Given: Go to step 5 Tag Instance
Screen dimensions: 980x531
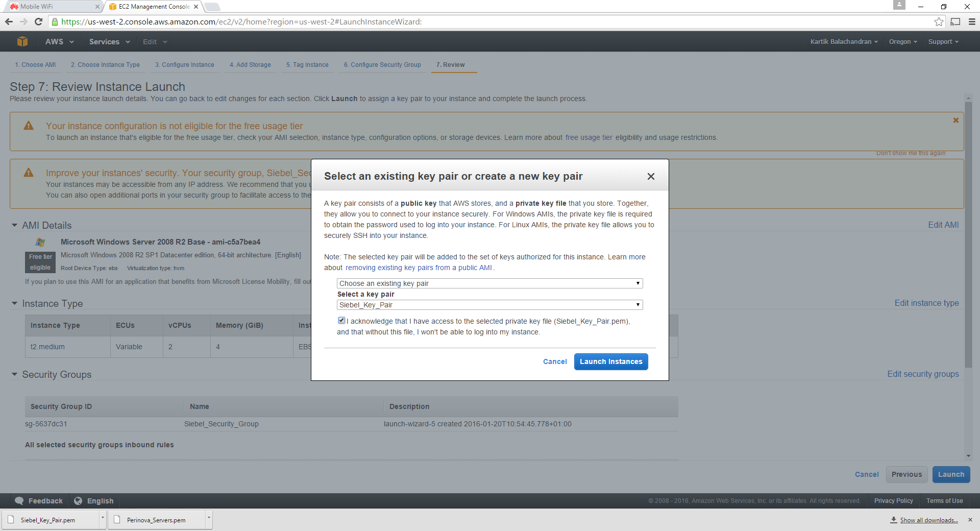Looking at the screenshot, I should 307,65.
